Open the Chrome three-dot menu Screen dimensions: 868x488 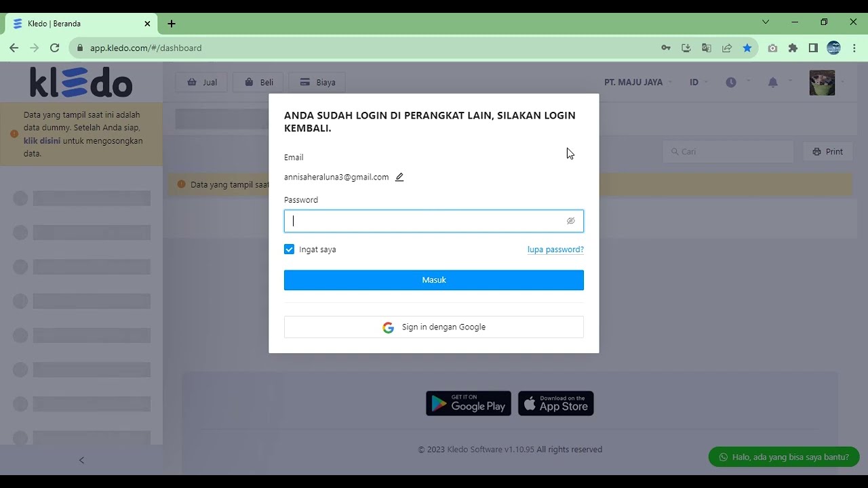point(854,48)
